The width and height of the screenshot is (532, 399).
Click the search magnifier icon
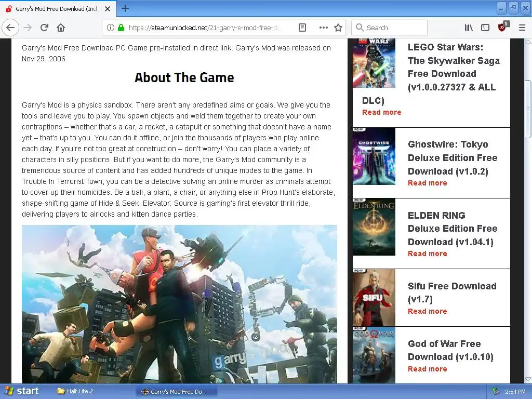click(360, 28)
